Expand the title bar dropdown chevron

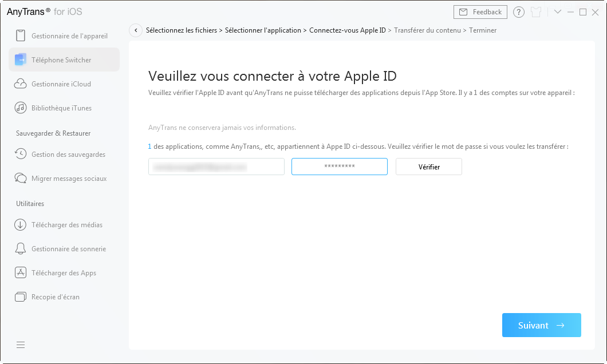(x=558, y=11)
